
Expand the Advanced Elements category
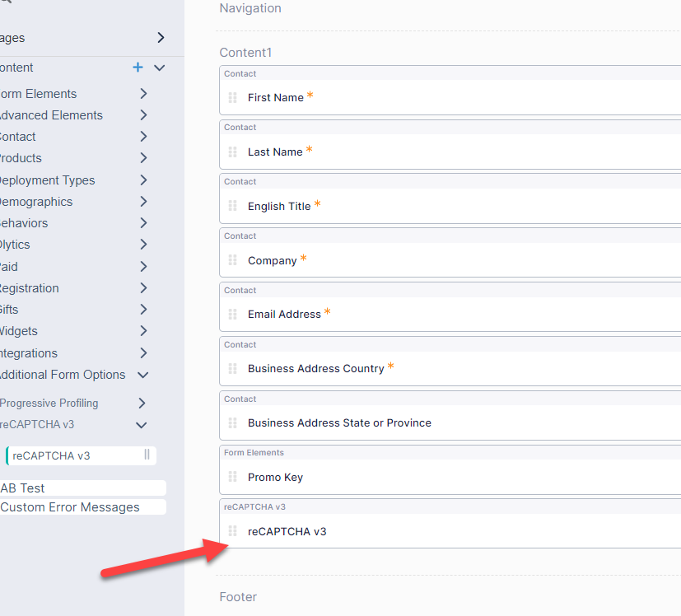(x=143, y=115)
